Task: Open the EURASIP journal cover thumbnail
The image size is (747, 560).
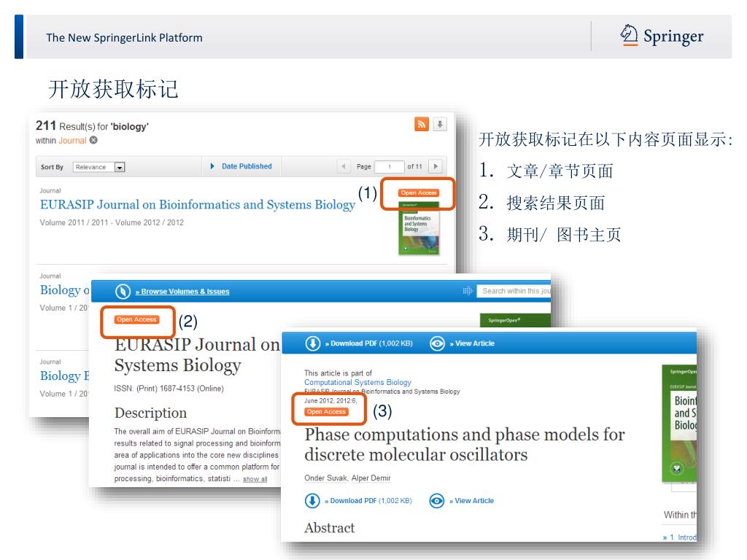Action: [419, 228]
